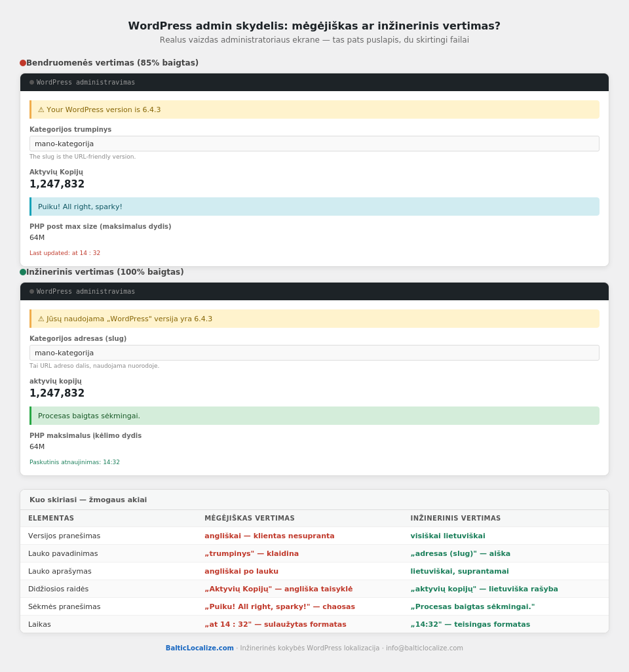Focus the Kategorijos trumpinys input field
Screen dimensions: 629x672
tap(314, 144)
